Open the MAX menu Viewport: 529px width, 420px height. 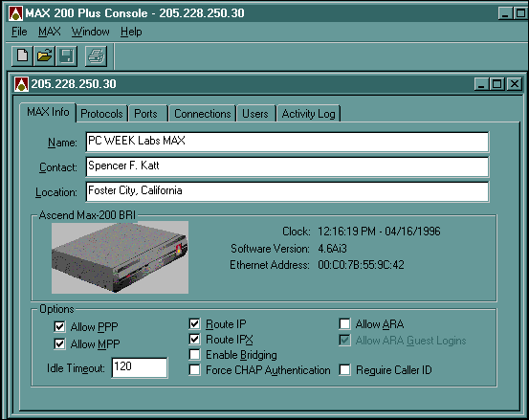pos(49,32)
